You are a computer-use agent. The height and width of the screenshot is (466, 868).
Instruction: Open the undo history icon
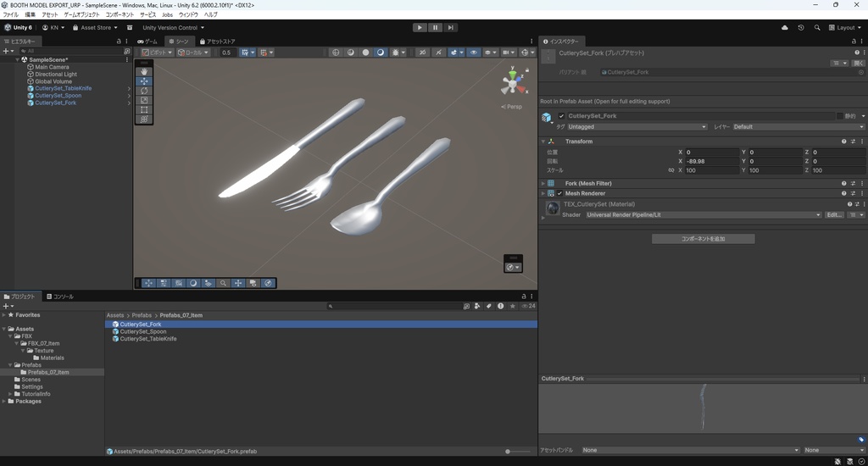(800, 28)
